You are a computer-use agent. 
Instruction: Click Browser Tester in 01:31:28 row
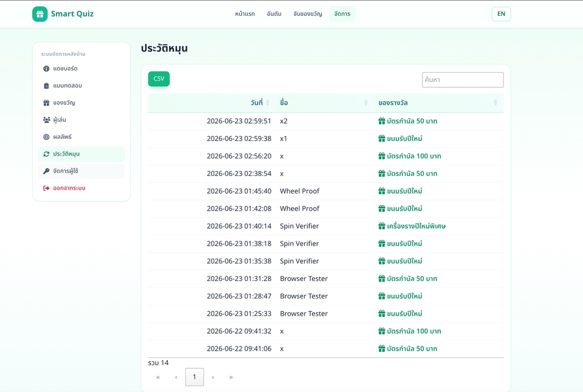304,279
